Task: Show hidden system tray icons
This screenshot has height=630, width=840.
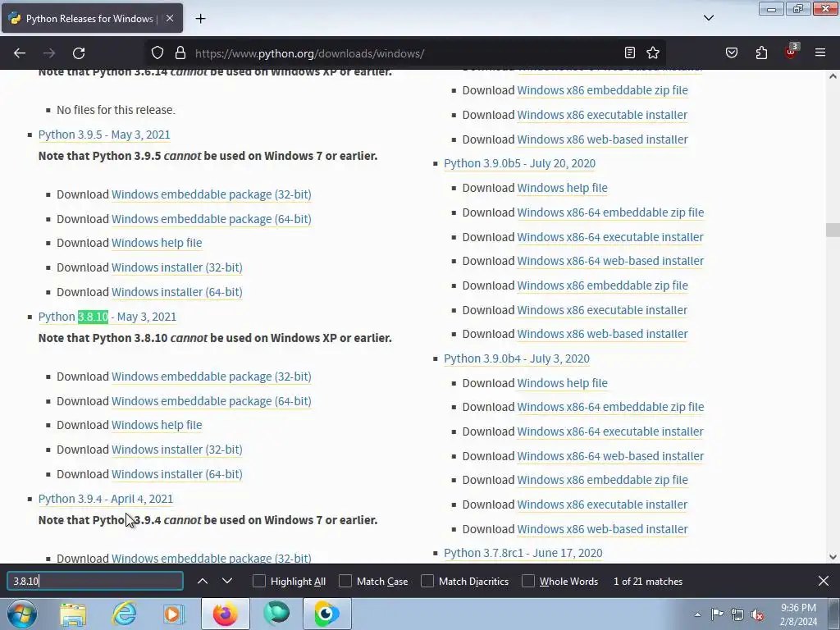Action: [x=697, y=614]
